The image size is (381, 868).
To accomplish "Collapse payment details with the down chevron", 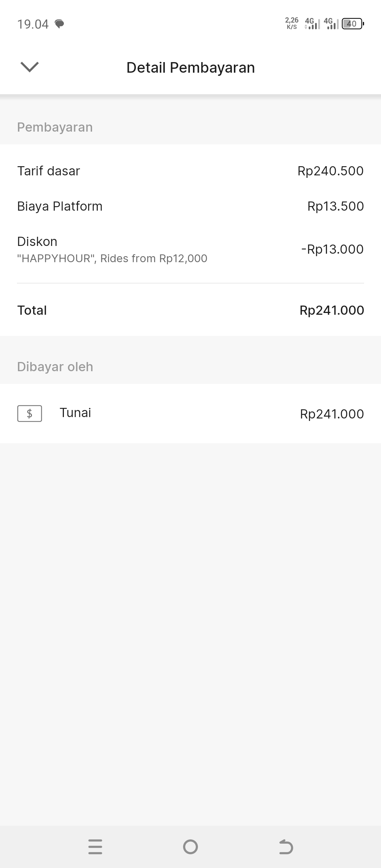I will pyautogui.click(x=30, y=67).
